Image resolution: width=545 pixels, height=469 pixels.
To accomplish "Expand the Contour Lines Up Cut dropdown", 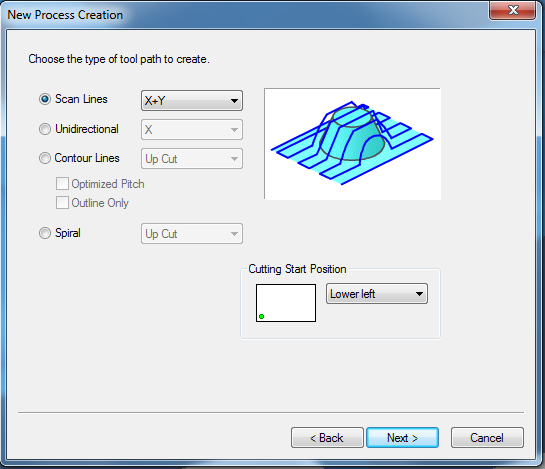I will coord(192,159).
